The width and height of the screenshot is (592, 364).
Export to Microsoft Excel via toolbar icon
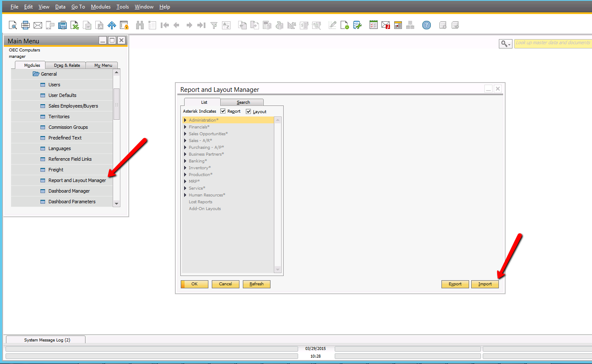75,26
